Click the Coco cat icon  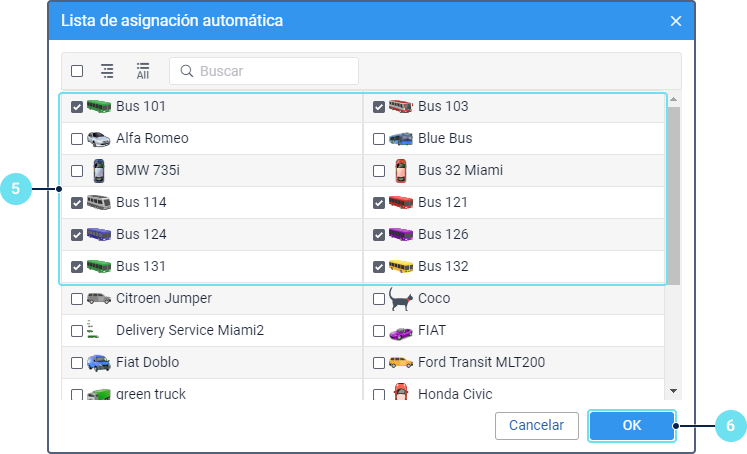[400, 298]
